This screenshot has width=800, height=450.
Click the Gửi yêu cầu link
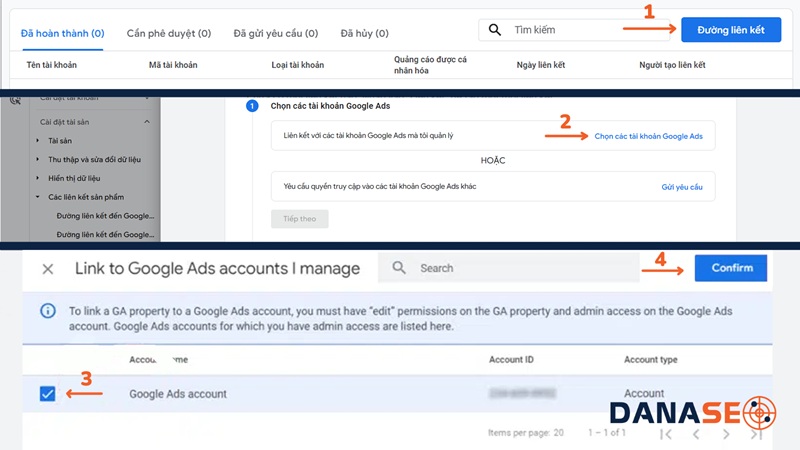(x=682, y=187)
